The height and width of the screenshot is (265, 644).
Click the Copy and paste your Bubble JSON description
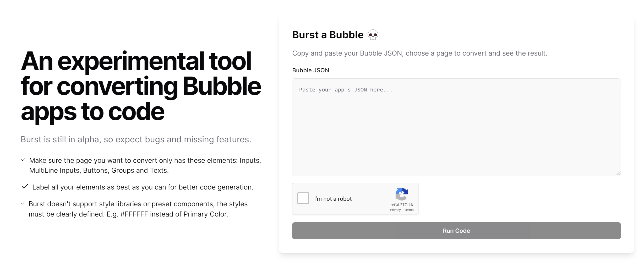pyautogui.click(x=420, y=53)
